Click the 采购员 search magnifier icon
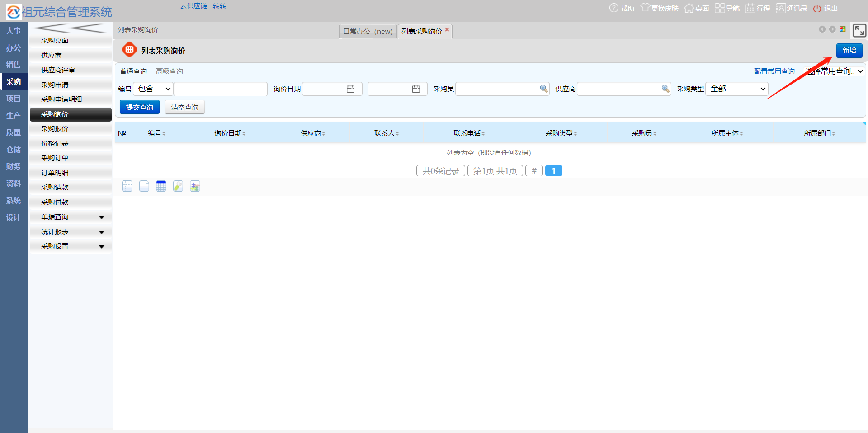This screenshot has width=868, height=433. point(544,89)
